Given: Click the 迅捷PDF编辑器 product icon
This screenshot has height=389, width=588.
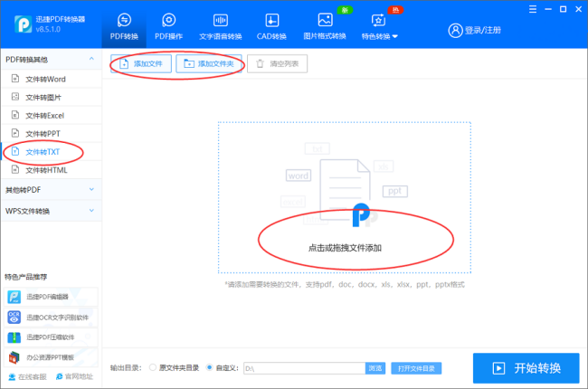Looking at the screenshot, I should pos(14,297).
